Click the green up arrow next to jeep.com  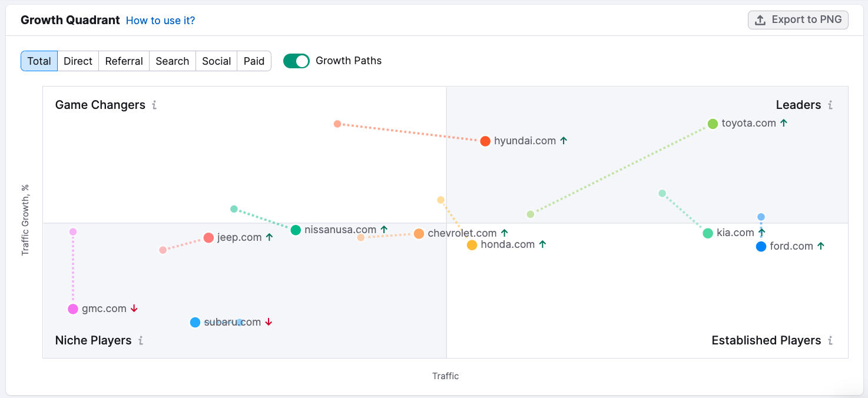point(269,237)
